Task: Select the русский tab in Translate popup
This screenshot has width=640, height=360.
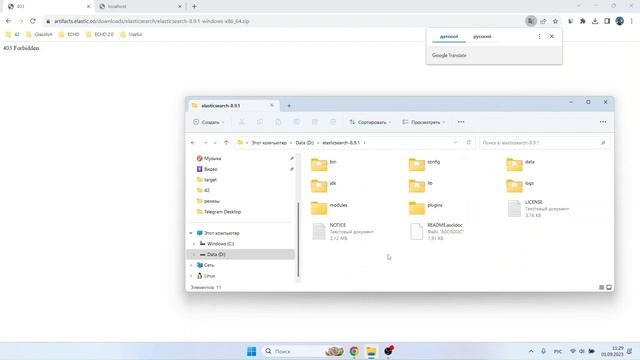Action: 482,37
